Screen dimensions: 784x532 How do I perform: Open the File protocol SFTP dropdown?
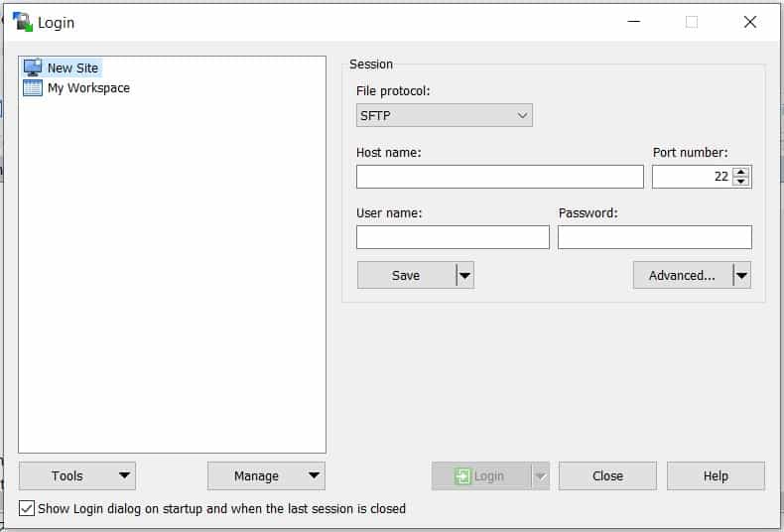[x=444, y=115]
